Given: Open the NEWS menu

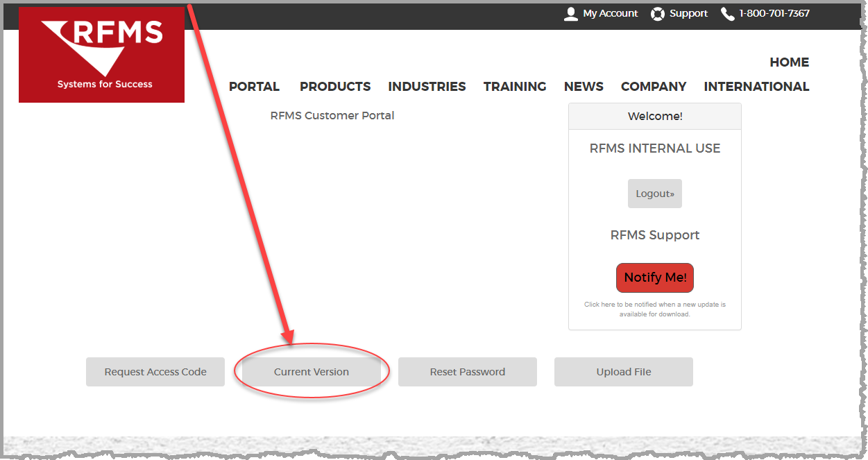Looking at the screenshot, I should 584,87.
